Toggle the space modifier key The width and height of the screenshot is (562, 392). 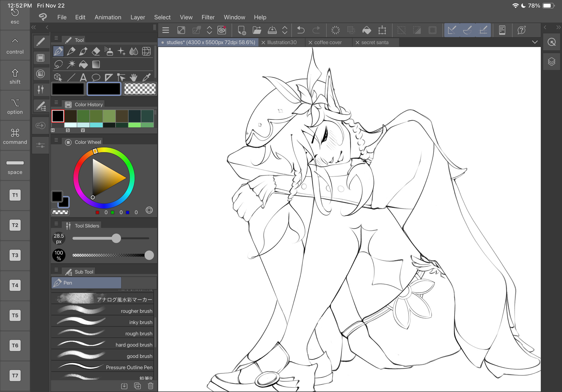15,166
